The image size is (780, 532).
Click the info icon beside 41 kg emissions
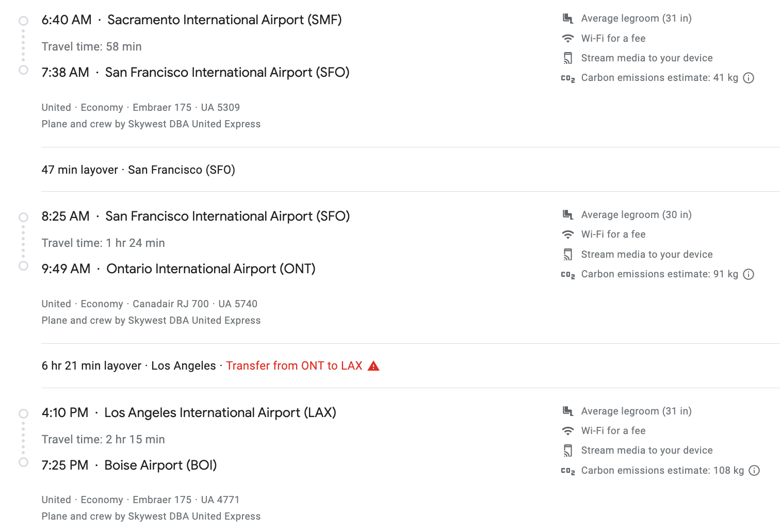[x=749, y=78]
